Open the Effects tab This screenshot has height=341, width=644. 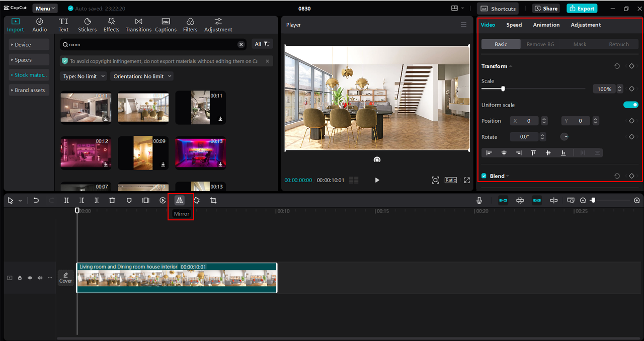tap(111, 25)
